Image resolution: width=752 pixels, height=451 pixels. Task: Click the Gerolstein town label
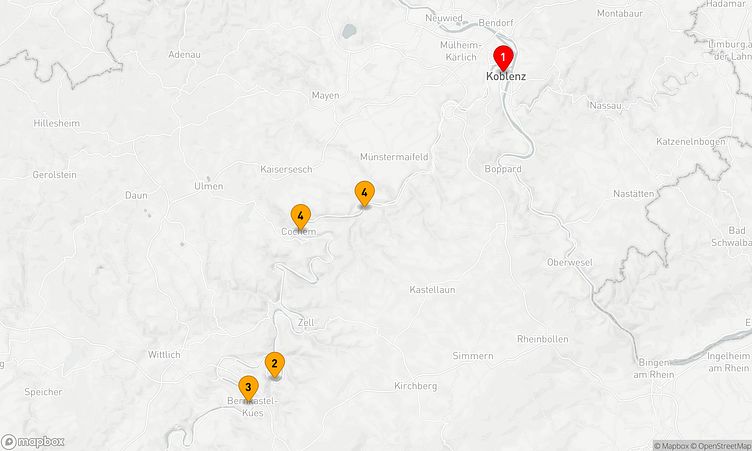(x=54, y=175)
